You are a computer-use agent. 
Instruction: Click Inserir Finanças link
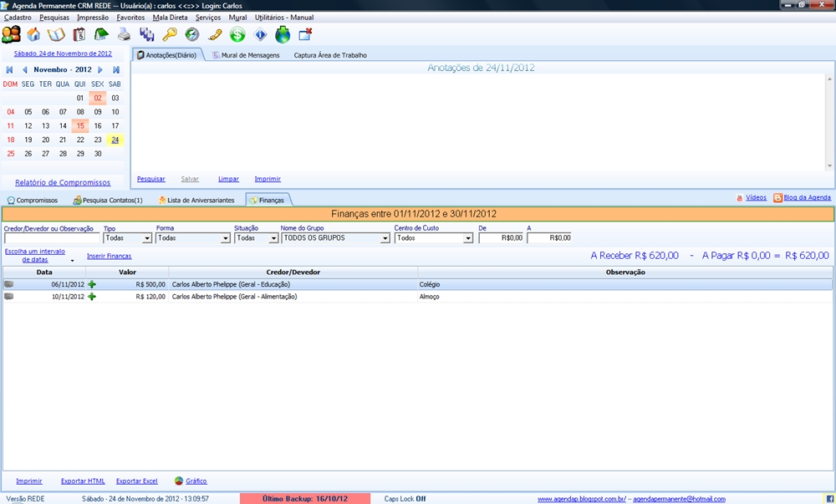(x=110, y=257)
